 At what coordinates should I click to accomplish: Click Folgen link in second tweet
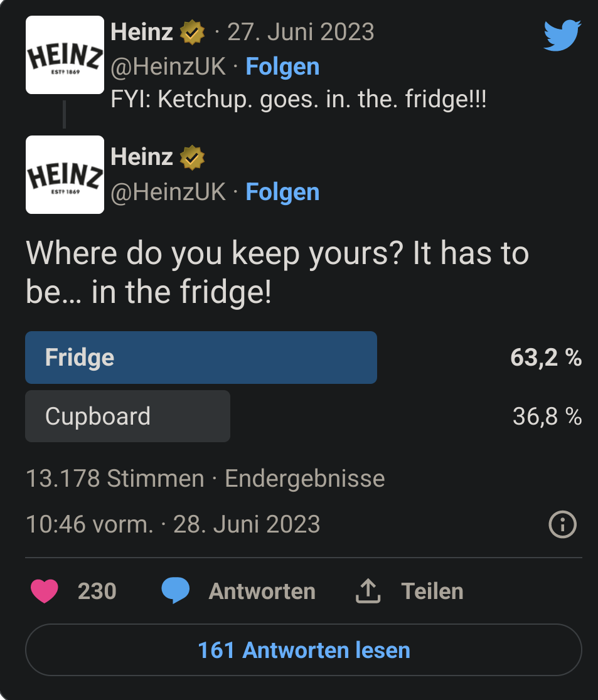[x=282, y=192]
